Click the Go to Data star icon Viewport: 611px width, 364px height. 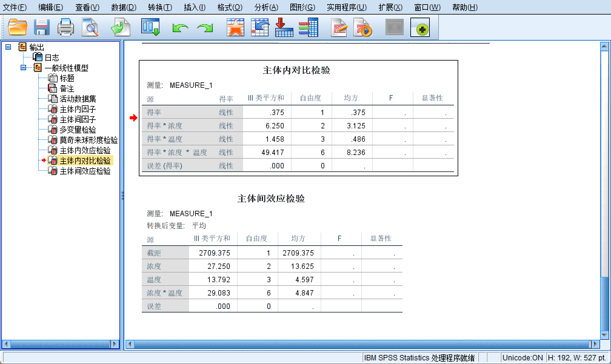point(235,28)
